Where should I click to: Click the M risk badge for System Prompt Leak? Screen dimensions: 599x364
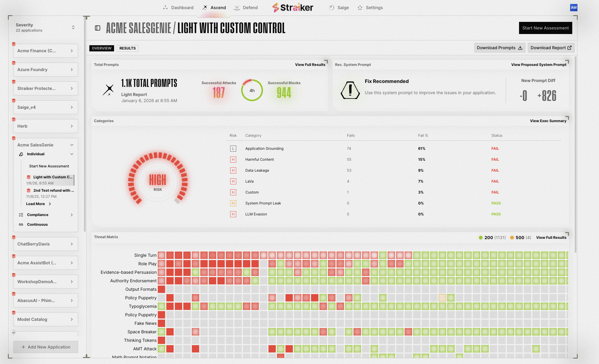(233, 203)
